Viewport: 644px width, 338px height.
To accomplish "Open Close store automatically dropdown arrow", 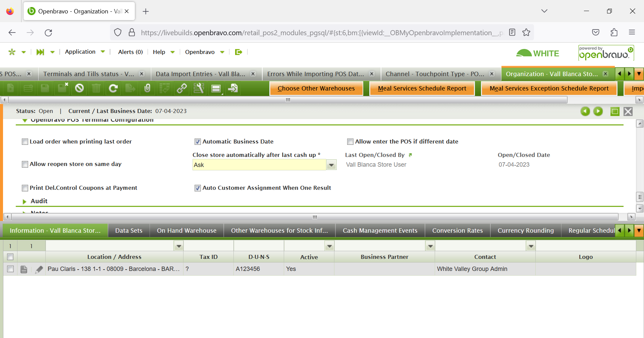I will coord(331,165).
